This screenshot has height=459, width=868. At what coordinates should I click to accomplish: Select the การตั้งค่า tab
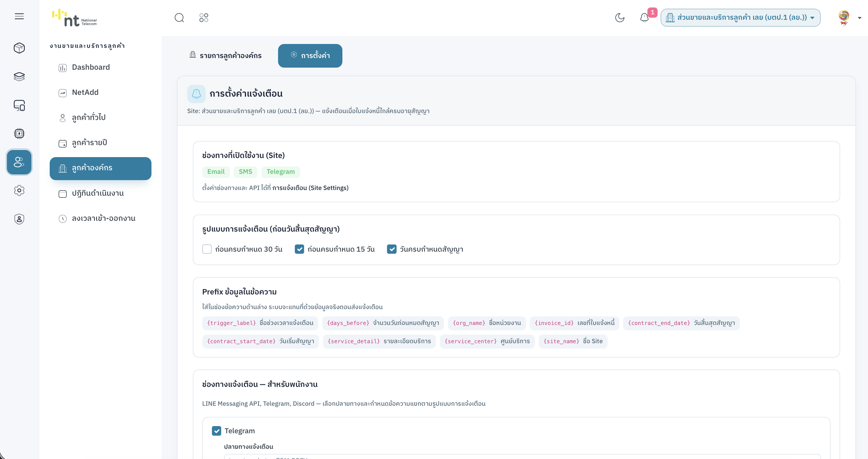(x=310, y=56)
